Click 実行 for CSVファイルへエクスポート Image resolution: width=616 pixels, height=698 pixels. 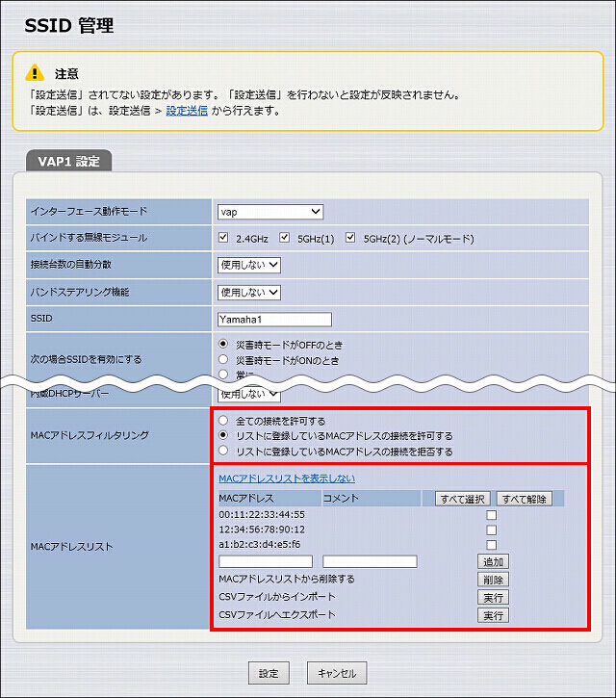(493, 615)
